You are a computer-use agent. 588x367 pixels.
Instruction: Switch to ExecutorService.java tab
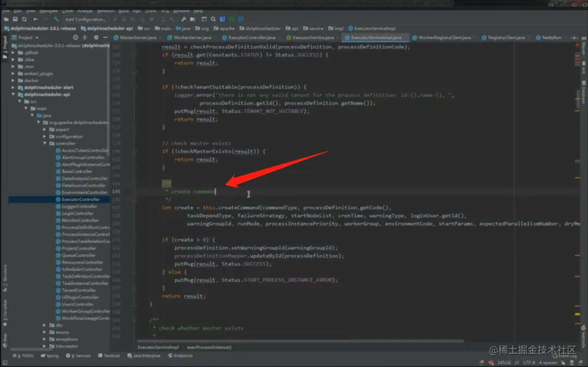[313, 38]
